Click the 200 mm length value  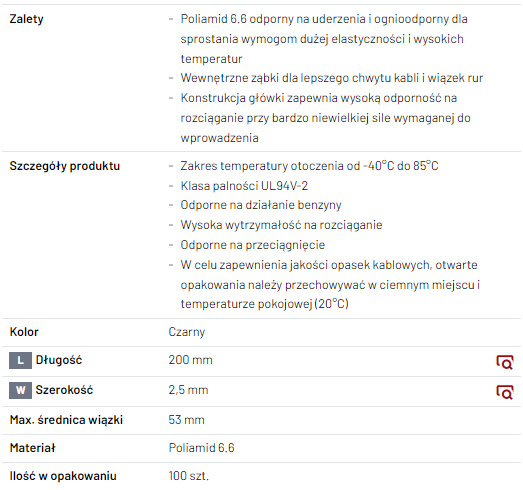[190, 360]
